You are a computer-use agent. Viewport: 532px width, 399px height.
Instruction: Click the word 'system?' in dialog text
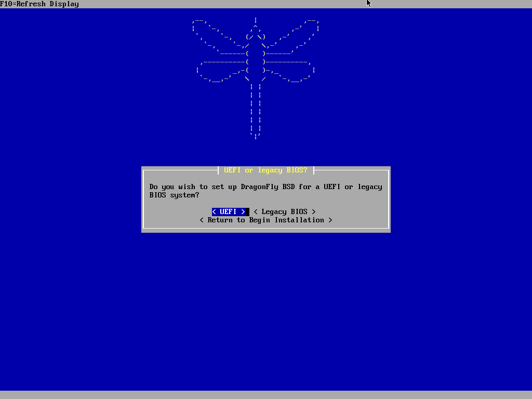184,195
